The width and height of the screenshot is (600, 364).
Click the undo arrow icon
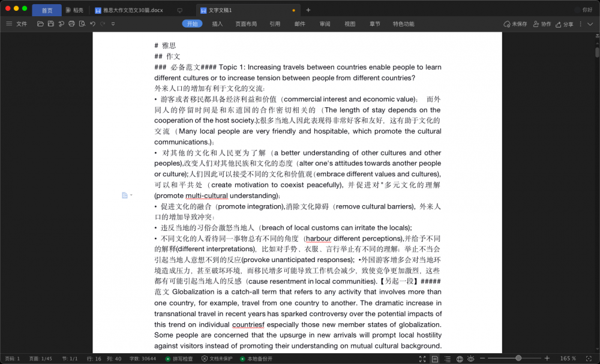pyautogui.click(x=92, y=24)
